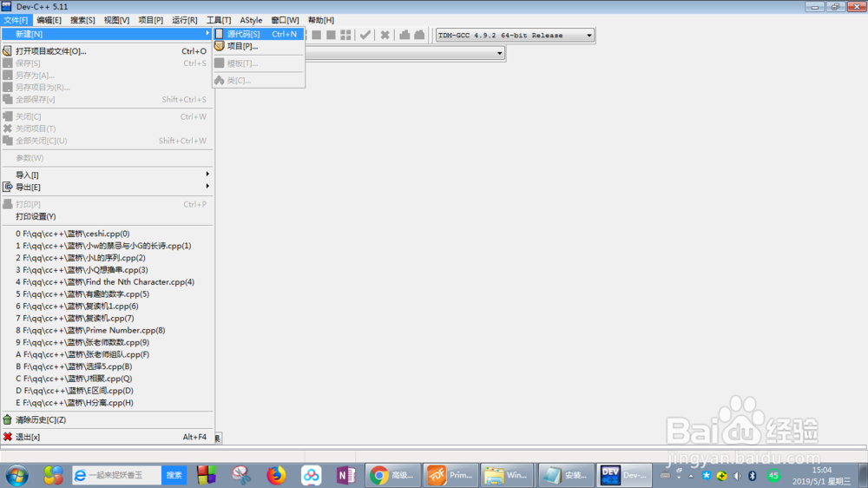Open the 窗口[W] menu
868x488 pixels.
tap(285, 20)
